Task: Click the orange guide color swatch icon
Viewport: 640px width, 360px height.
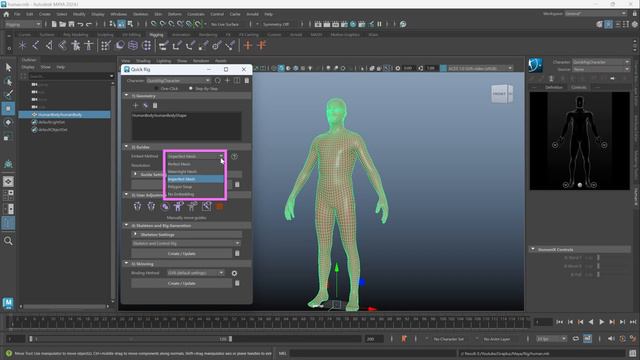Action: click(220, 207)
